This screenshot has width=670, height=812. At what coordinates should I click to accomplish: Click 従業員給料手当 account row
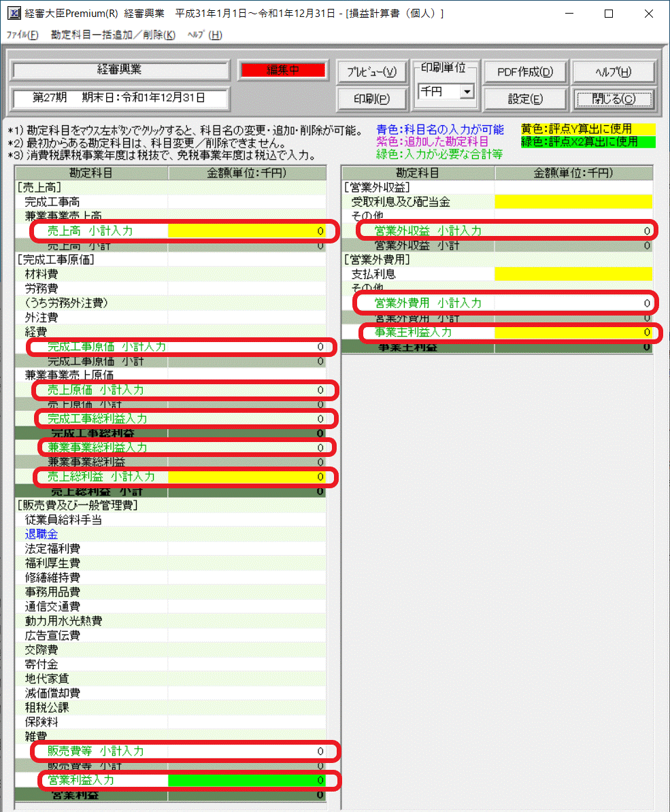(170, 520)
